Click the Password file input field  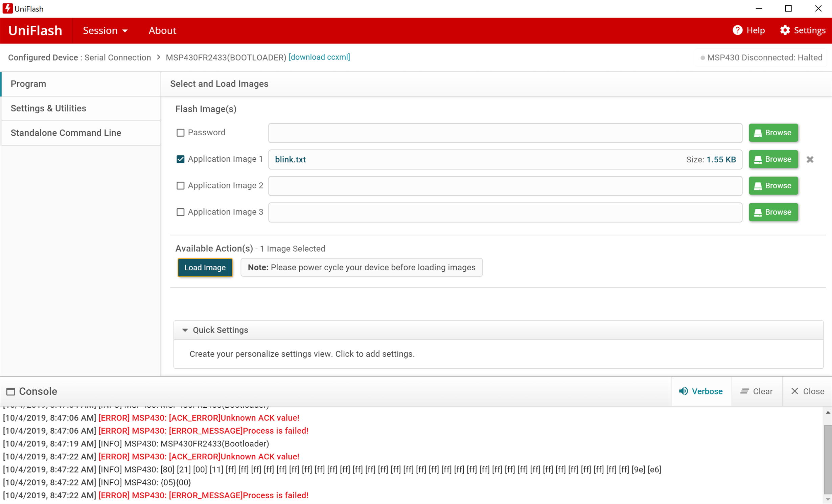click(x=505, y=133)
